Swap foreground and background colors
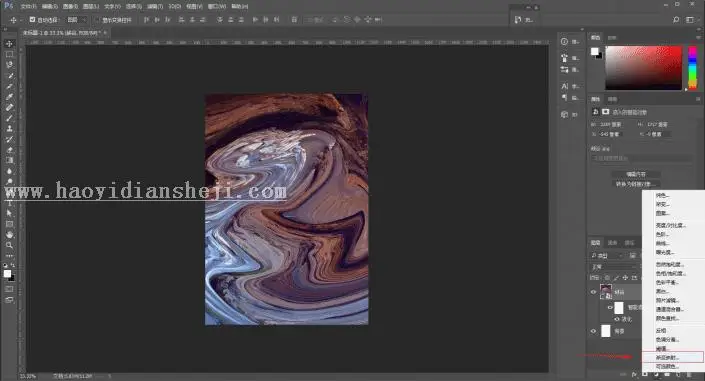The width and height of the screenshot is (705, 381). 13,265
